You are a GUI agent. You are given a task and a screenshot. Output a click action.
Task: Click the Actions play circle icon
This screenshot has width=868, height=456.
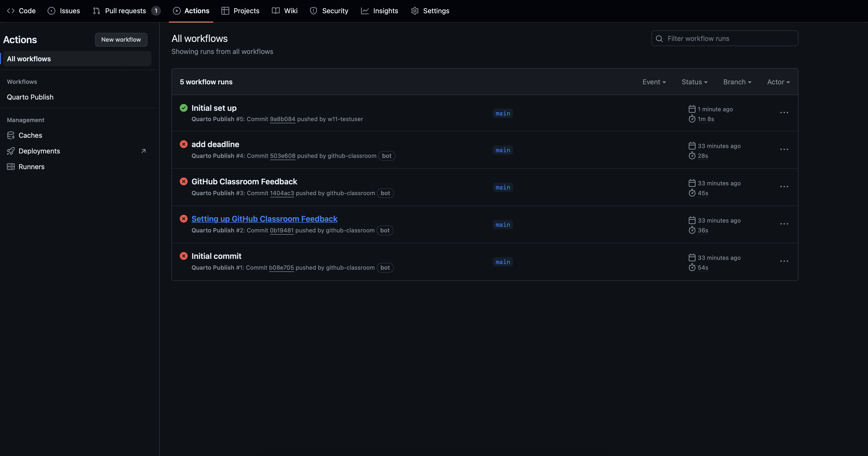tap(177, 11)
